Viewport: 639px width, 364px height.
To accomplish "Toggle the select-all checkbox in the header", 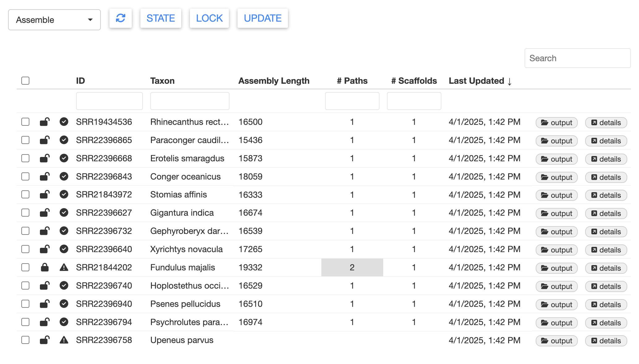I will pyautogui.click(x=25, y=81).
